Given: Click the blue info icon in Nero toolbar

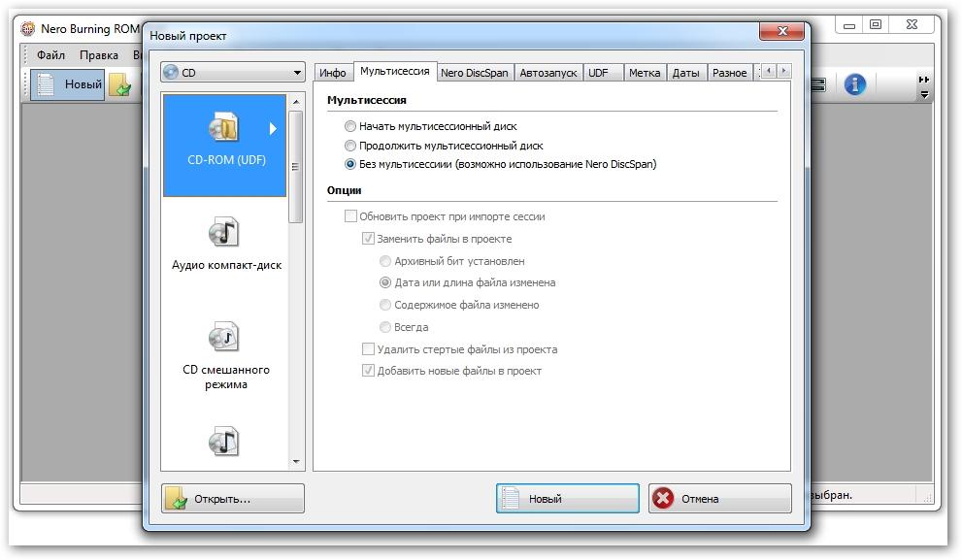Looking at the screenshot, I should point(854,84).
